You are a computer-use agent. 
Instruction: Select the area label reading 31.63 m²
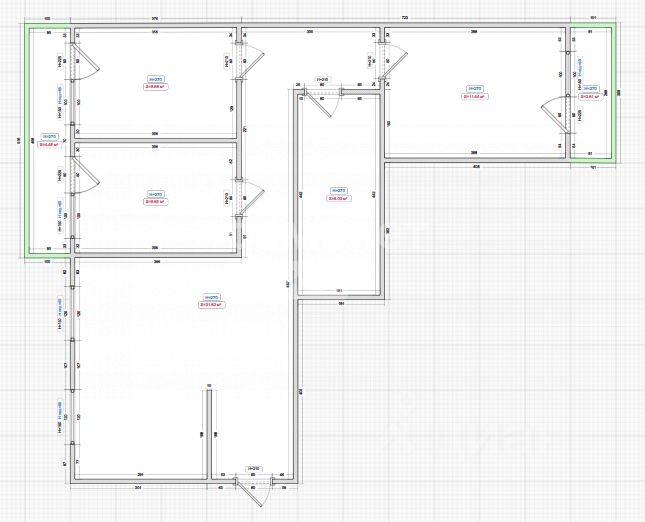coord(212,305)
